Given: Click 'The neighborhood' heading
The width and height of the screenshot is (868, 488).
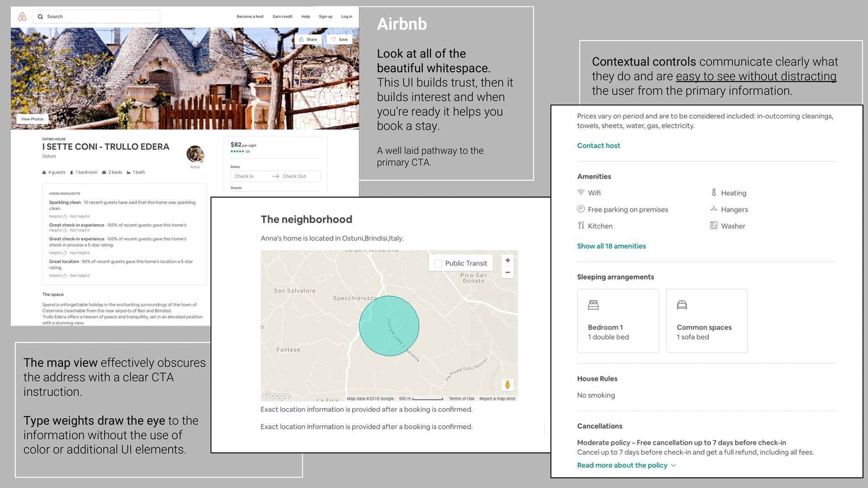Looking at the screenshot, I should tap(306, 220).
